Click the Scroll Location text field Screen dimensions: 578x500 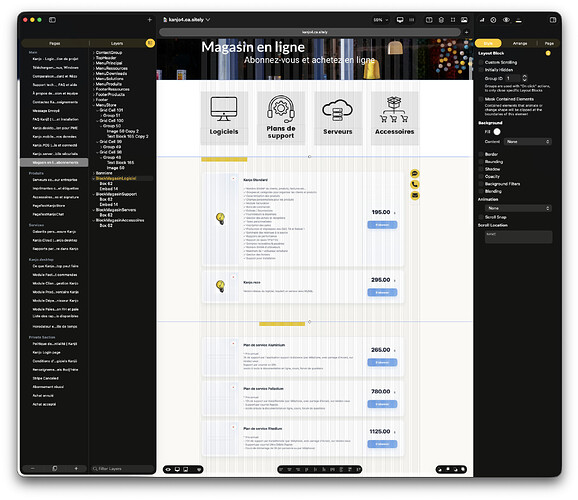pyautogui.click(x=518, y=237)
